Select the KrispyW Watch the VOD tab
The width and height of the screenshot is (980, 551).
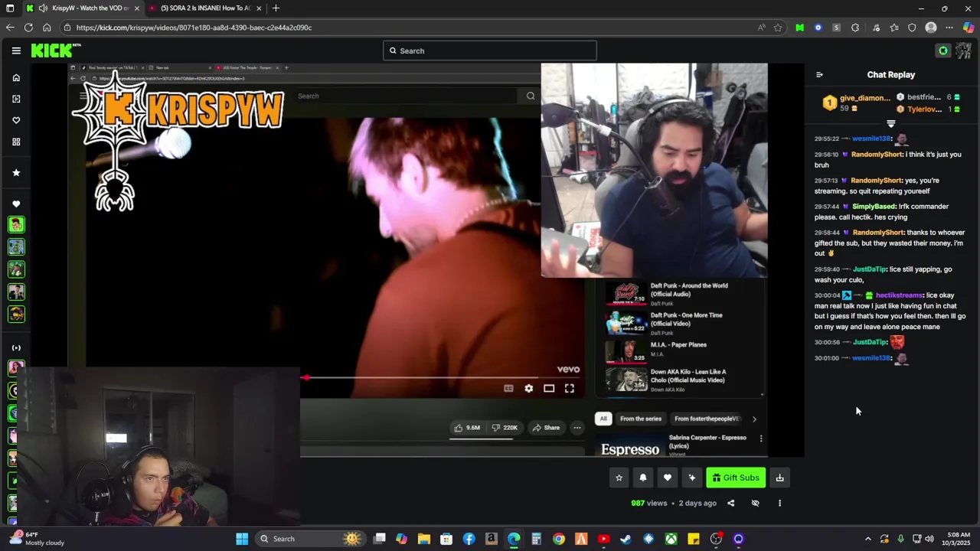[x=82, y=8]
